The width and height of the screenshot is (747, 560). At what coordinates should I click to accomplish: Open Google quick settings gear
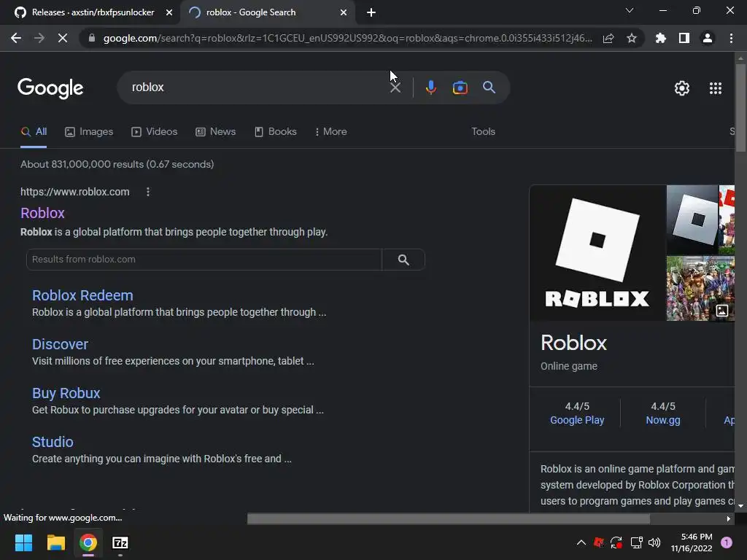(x=682, y=88)
